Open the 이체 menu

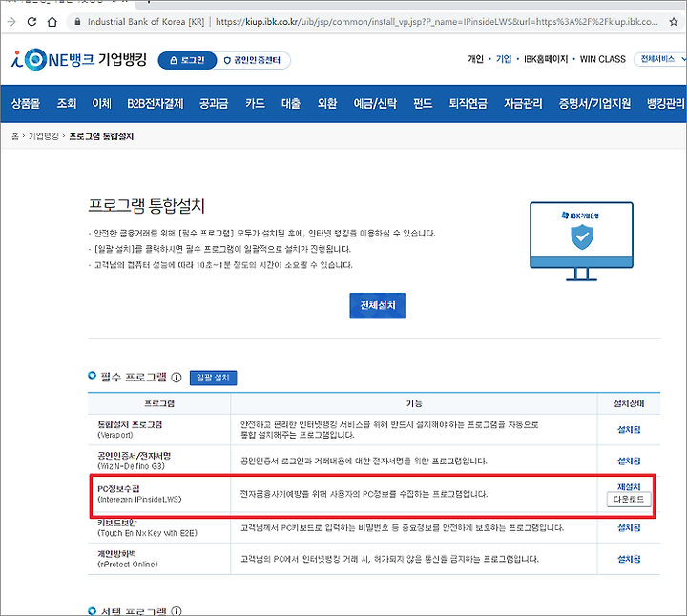pos(102,104)
